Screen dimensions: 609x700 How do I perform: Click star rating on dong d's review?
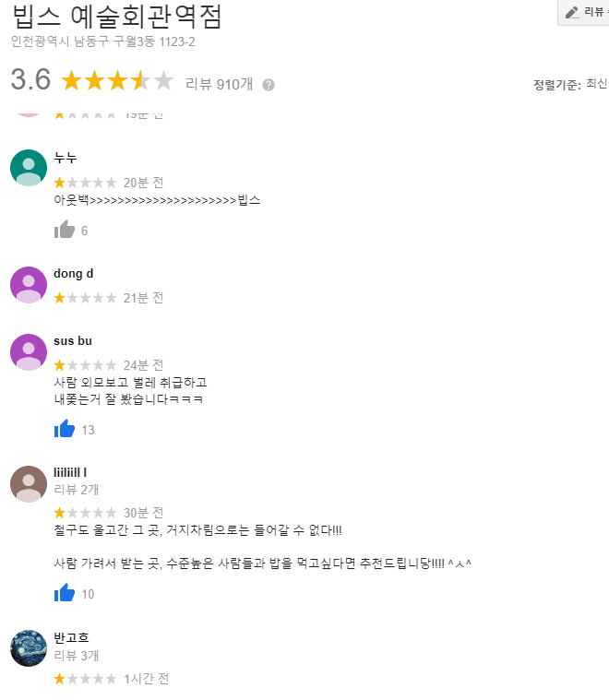[86, 298]
